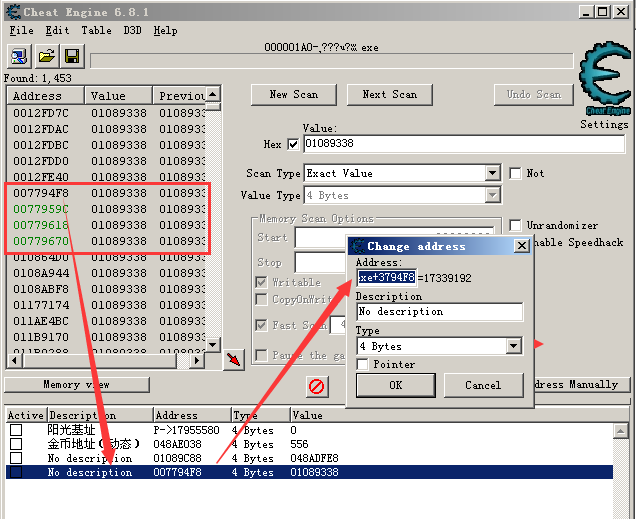The image size is (636, 519).
Task: Open Memory view
Action: 77,384
